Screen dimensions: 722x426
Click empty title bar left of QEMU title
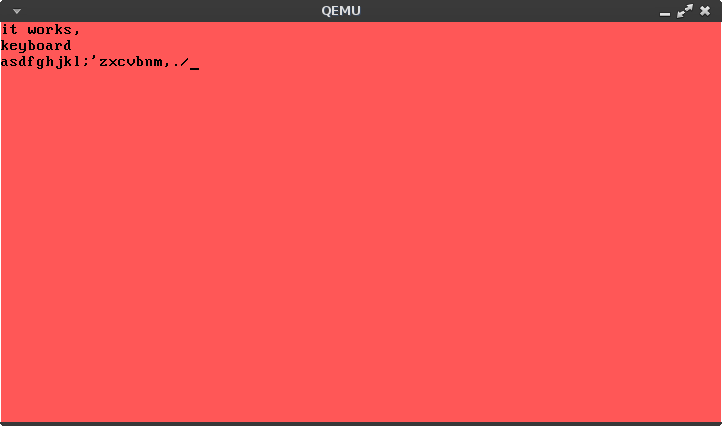pos(170,11)
